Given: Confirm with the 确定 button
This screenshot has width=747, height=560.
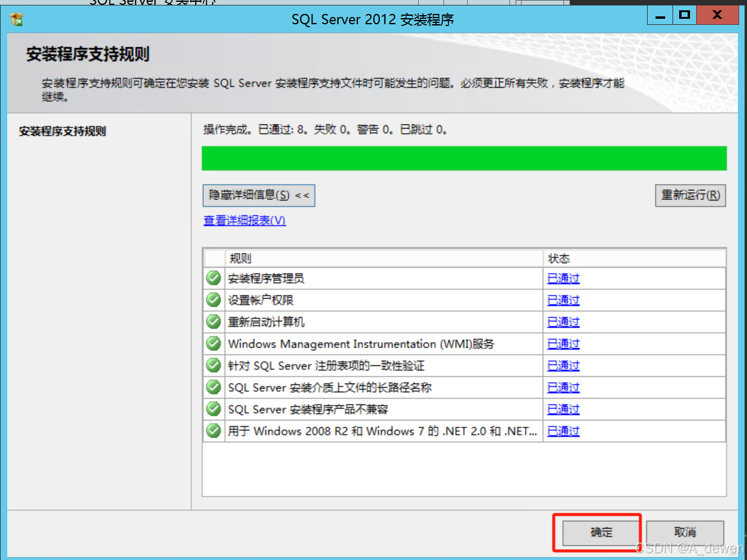Looking at the screenshot, I should [602, 532].
